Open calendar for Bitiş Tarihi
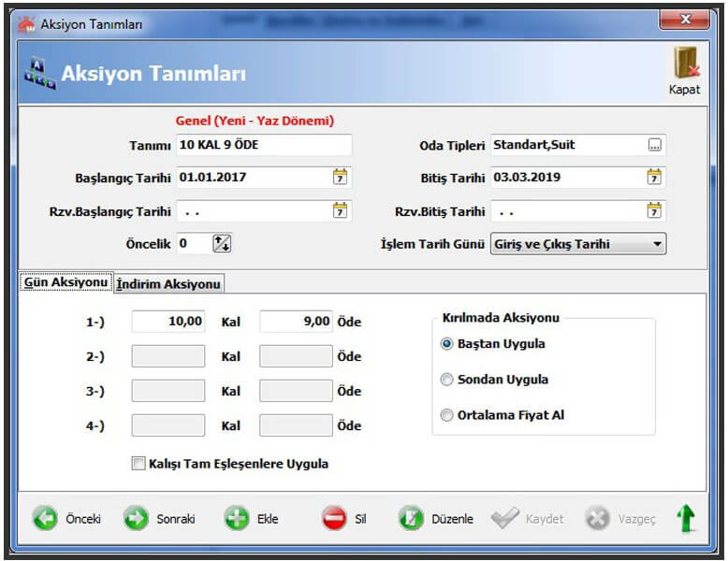 654,178
